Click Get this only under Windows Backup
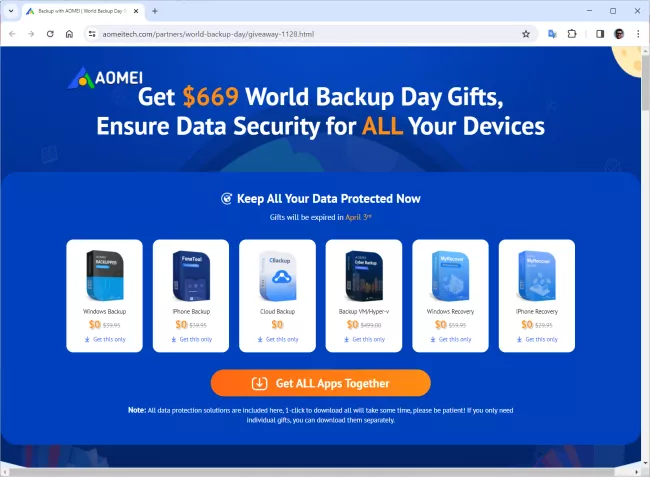Viewport: 650px width, 477px height. click(105, 339)
